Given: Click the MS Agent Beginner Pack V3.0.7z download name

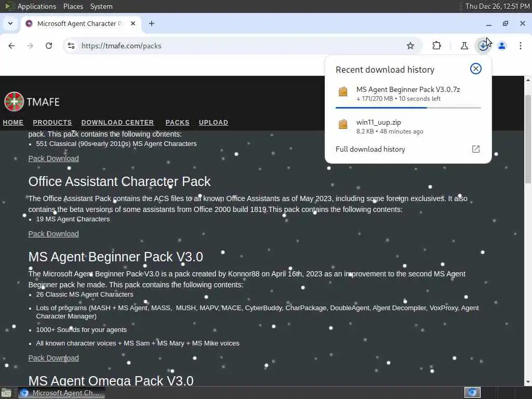Looking at the screenshot, I should tap(408, 89).
